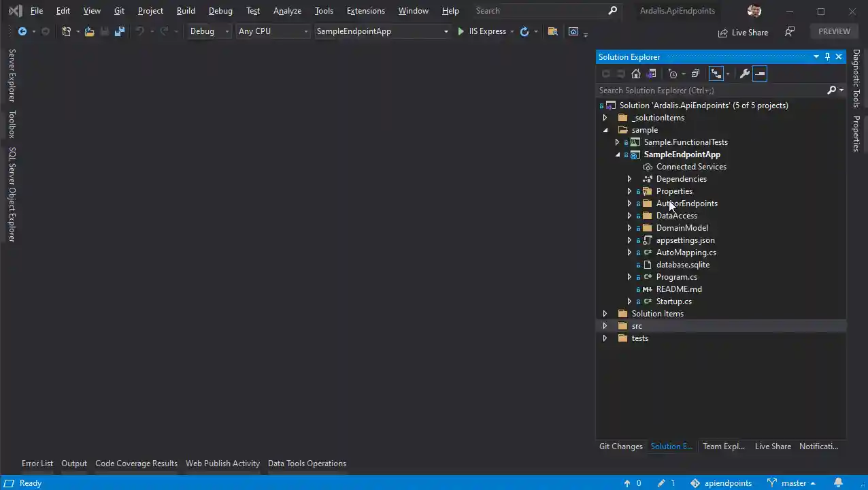The image size is (868, 490).
Task: Open the Extensions menu
Action: (x=365, y=11)
